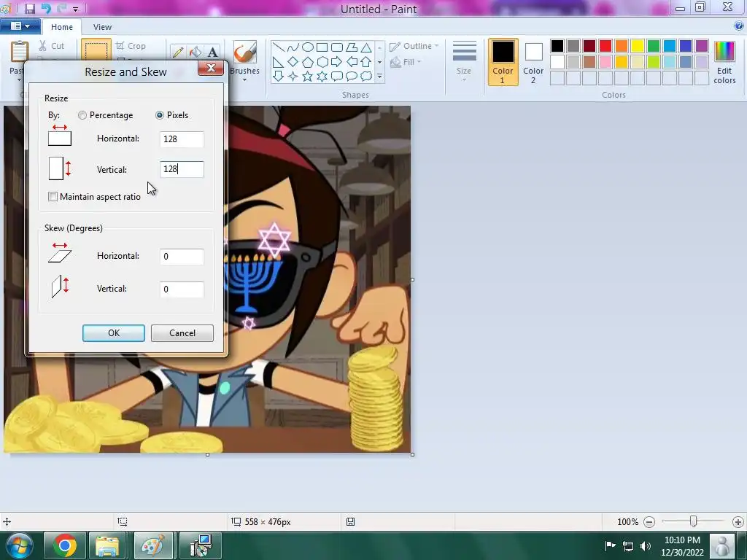This screenshot has height=560, width=747.
Task: Select the Pencil tool
Action: (x=178, y=52)
